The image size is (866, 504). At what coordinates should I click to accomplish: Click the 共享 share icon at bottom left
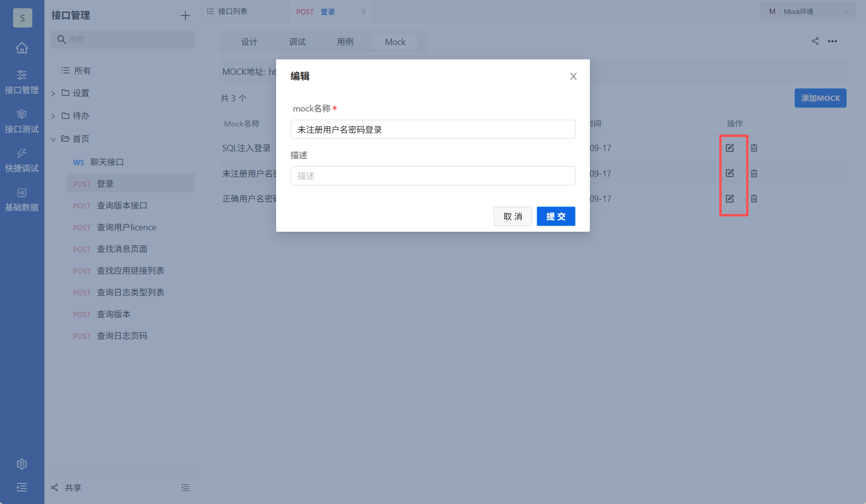click(55, 487)
